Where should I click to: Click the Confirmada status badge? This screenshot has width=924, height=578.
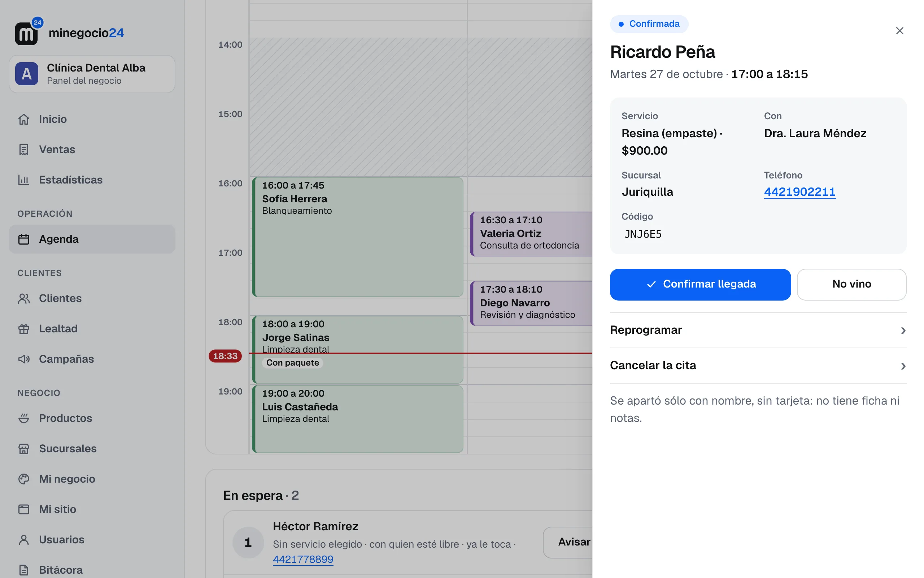coord(649,24)
